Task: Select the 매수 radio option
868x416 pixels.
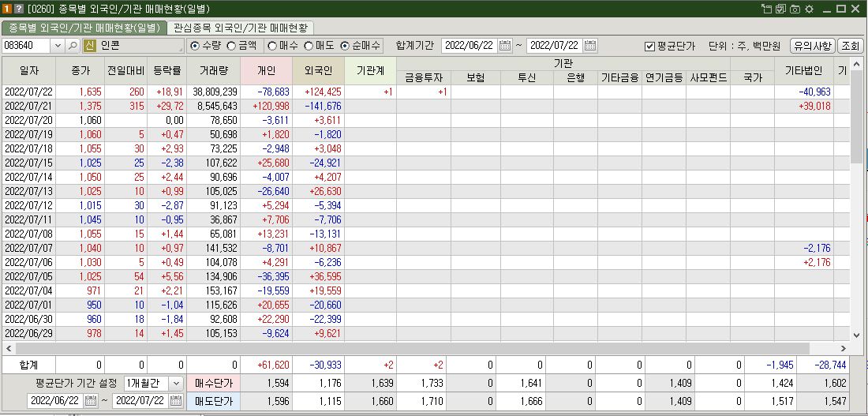Action: [x=272, y=46]
